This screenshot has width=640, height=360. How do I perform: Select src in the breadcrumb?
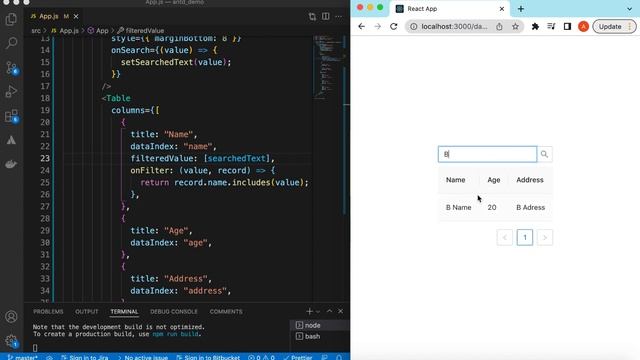click(36, 31)
